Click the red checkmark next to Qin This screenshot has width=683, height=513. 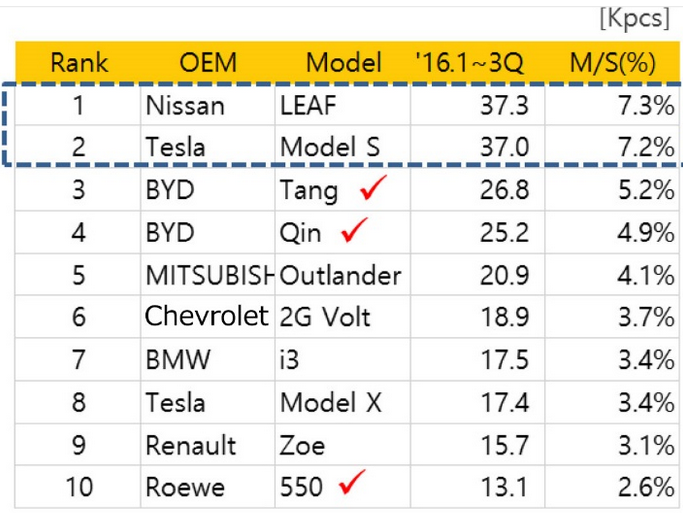(x=354, y=231)
